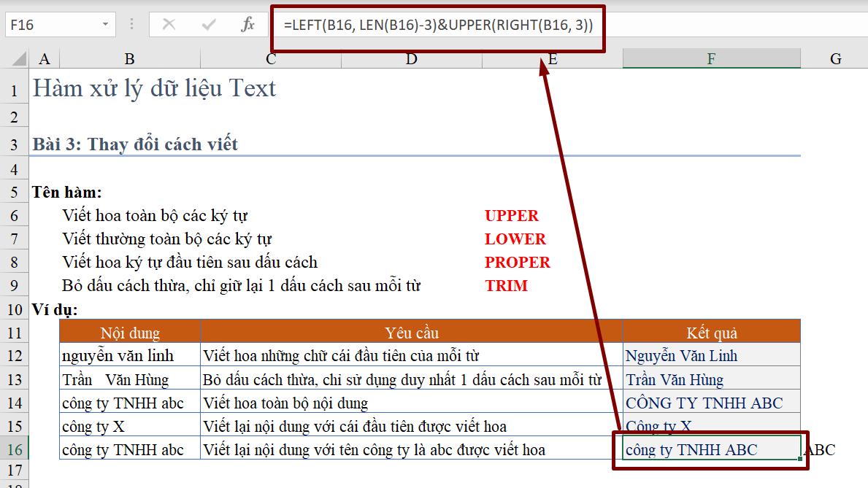Select row 11 header

pos(15,331)
